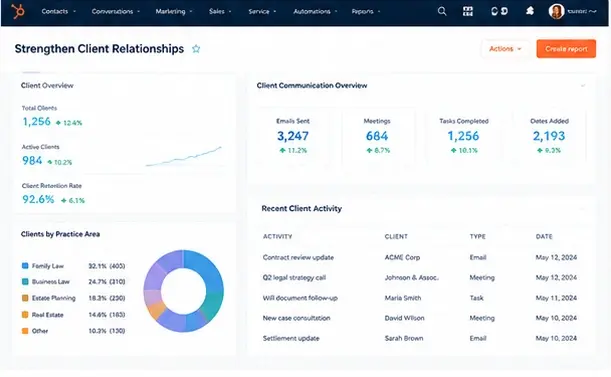This screenshot has width=611, height=377.
Task: Open the Reports menu
Action: point(366,11)
